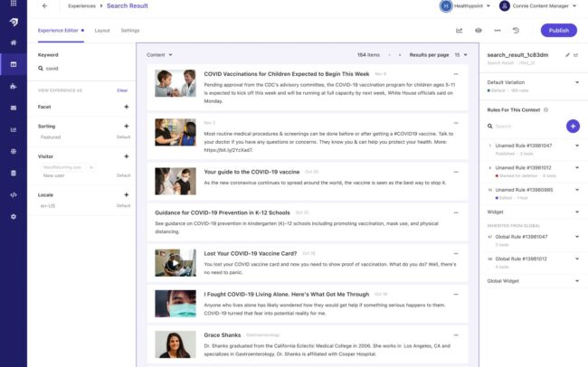
Task: Click the pencil icon to rename search_result_1c83dm
Action: click(567, 55)
